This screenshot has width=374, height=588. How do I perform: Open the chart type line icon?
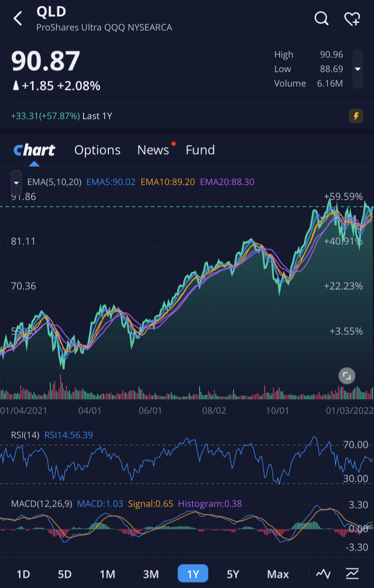tap(323, 574)
